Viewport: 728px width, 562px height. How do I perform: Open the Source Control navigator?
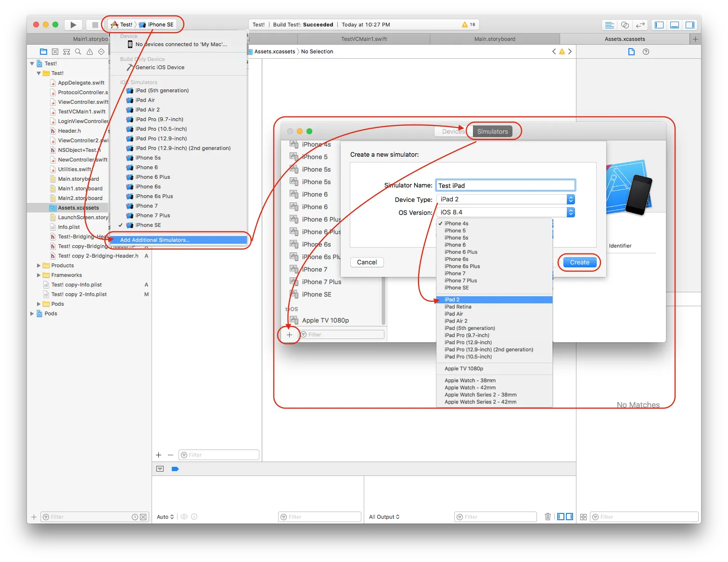(55, 51)
